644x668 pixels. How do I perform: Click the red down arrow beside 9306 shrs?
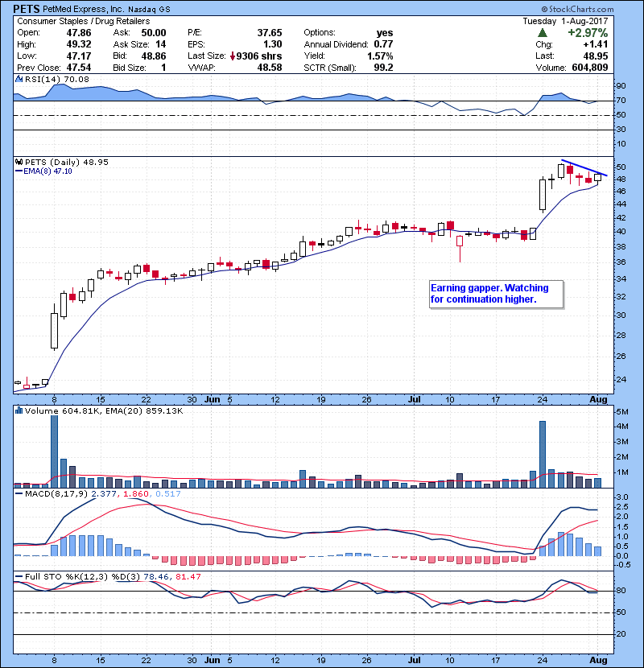pos(233,56)
